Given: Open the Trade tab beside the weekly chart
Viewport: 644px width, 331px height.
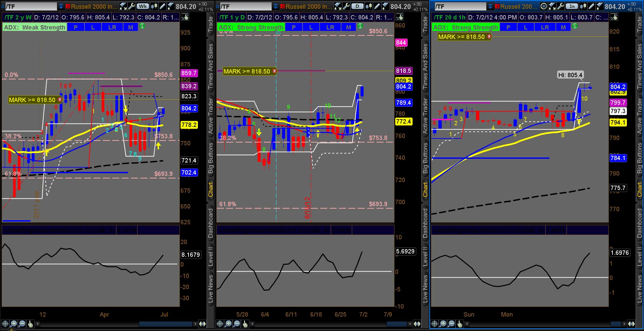Looking at the screenshot, I should (211, 25).
